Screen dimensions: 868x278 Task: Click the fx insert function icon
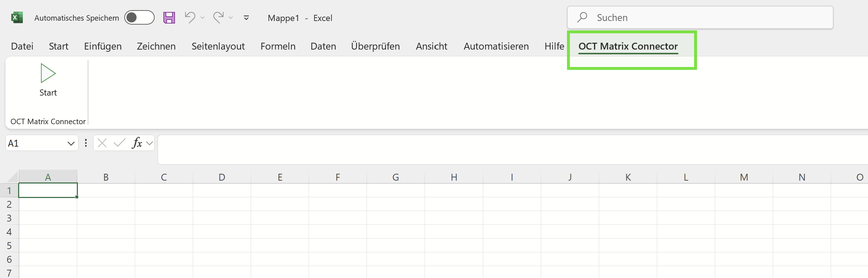point(137,143)
